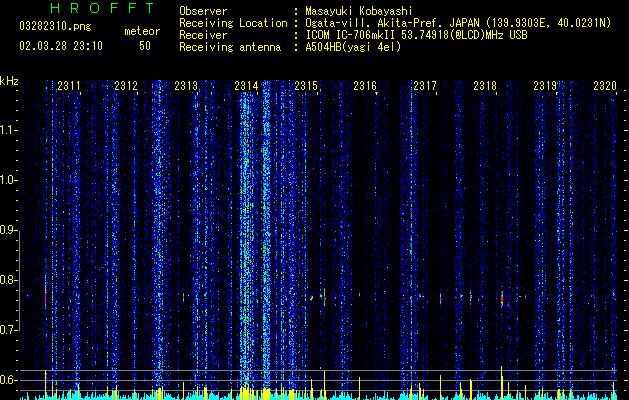
Task: Click the Receiving Location label
Action: point(233,23)
